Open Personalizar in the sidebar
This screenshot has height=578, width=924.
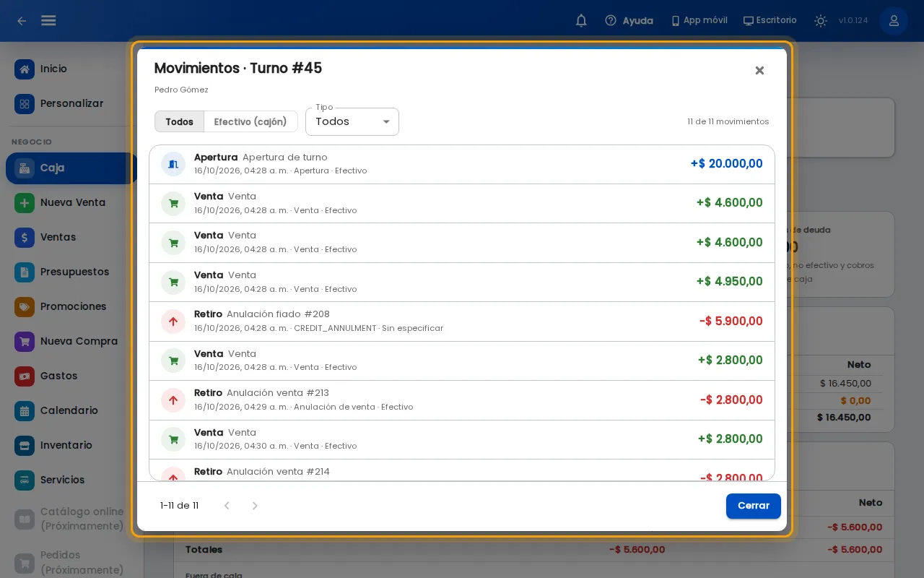71,103
